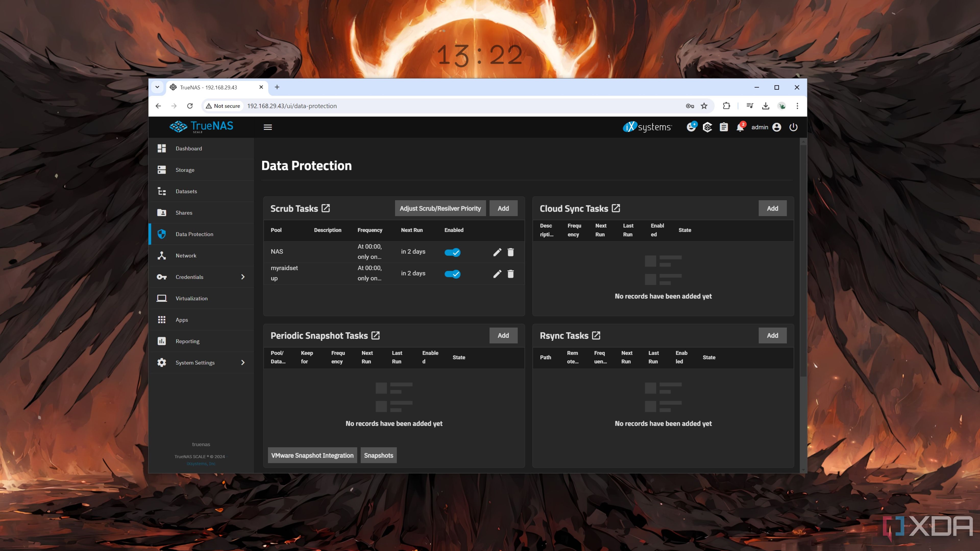Image resolution: width=980 pixels, height=551 pixels.
Task: Toggle the NAS scrub task enabled switch
Action: [x=452, y=252]
